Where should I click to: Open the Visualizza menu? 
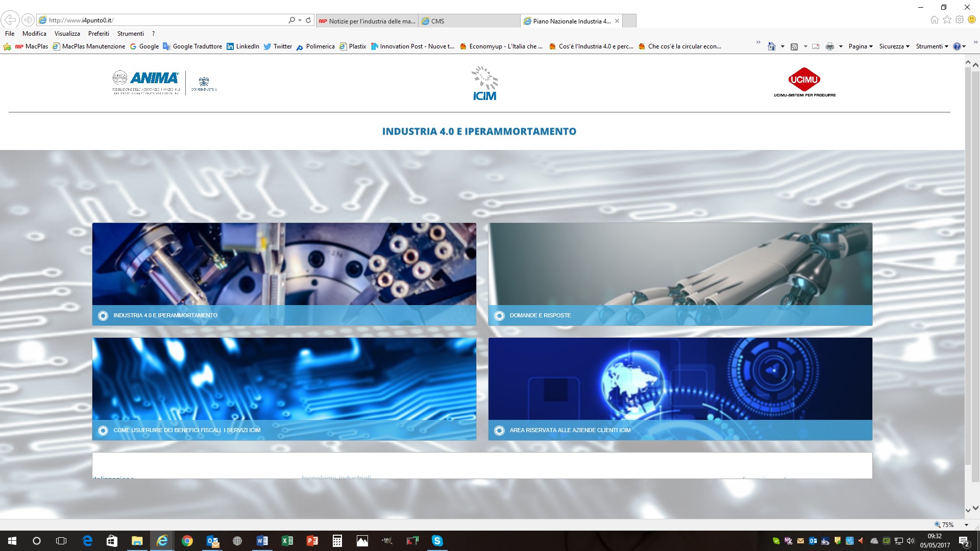click(67, 34)
